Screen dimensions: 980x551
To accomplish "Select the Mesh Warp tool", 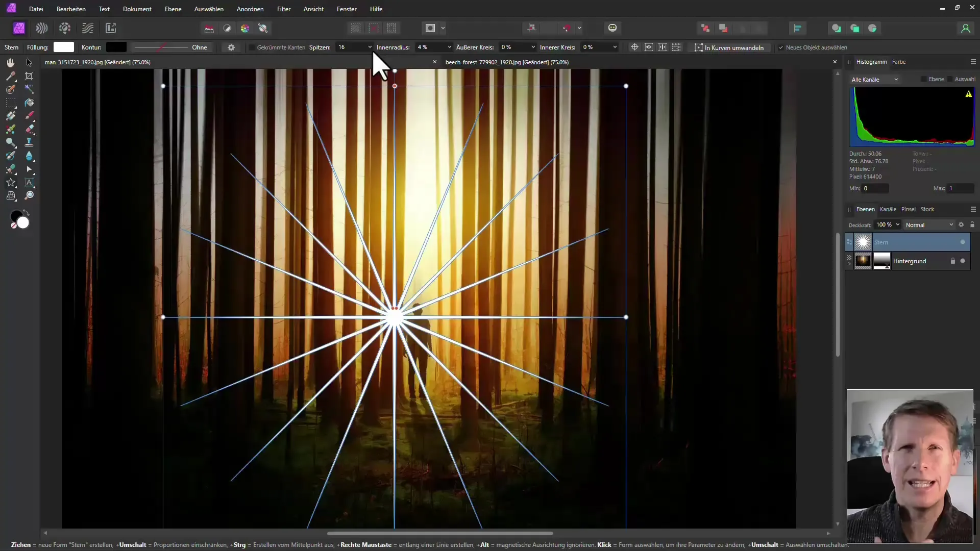I will pyautogui.click(x=10, y=195).
